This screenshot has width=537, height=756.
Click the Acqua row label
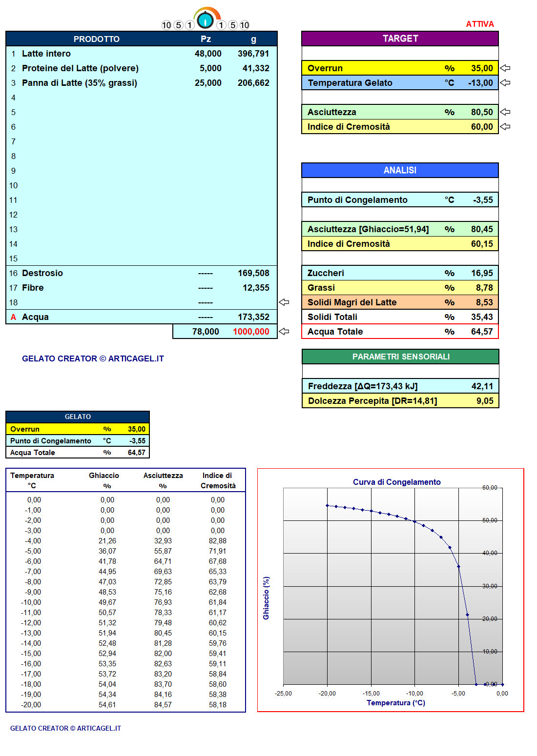pyautogui.click(x=35, y=317)
